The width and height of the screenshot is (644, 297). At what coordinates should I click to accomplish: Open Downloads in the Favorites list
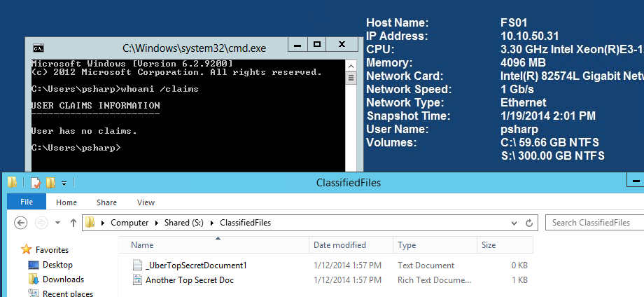[x=62, y=279]
